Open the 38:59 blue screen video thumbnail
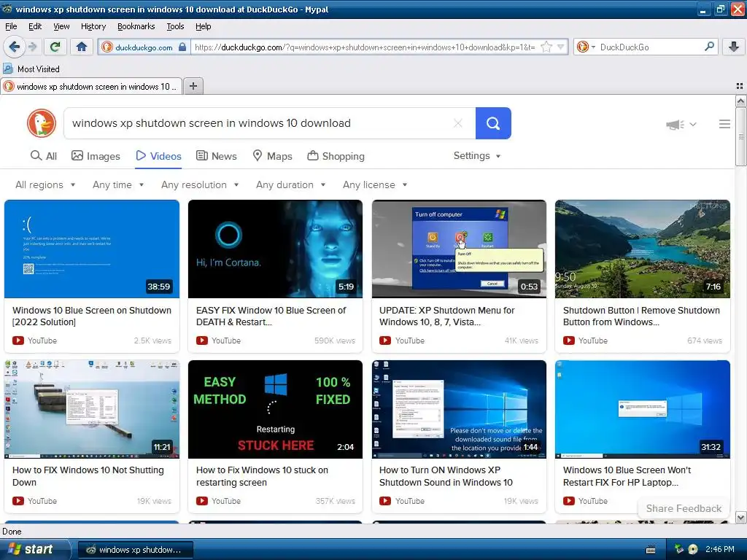 (92, 249)
